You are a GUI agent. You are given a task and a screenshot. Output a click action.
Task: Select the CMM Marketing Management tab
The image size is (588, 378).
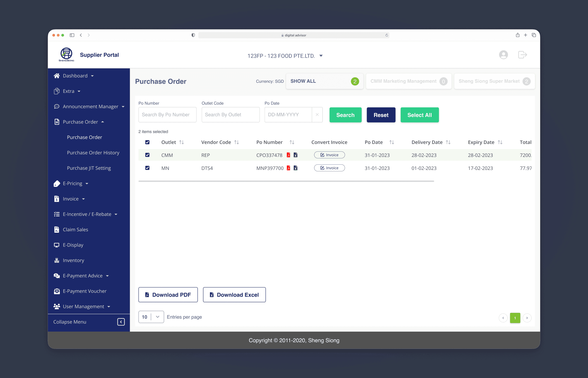point(409,81)
